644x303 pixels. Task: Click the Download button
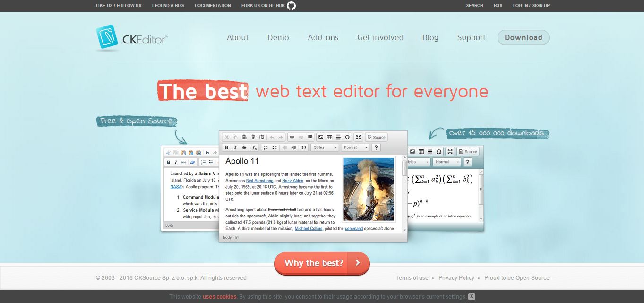pos(524,37)
